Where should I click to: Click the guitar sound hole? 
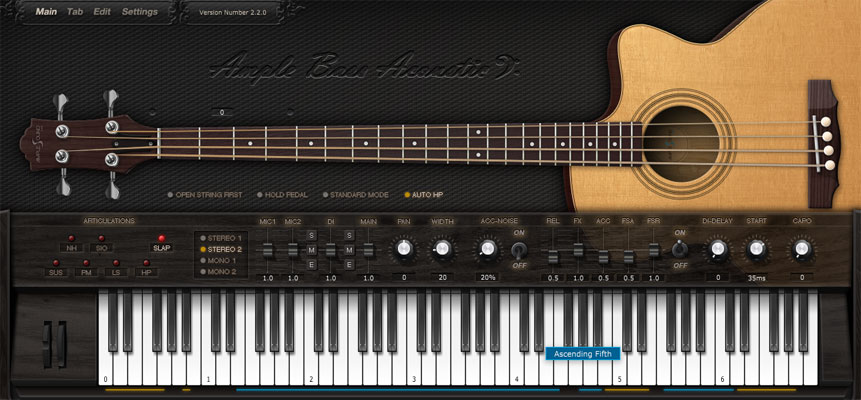tap(681, 144)
